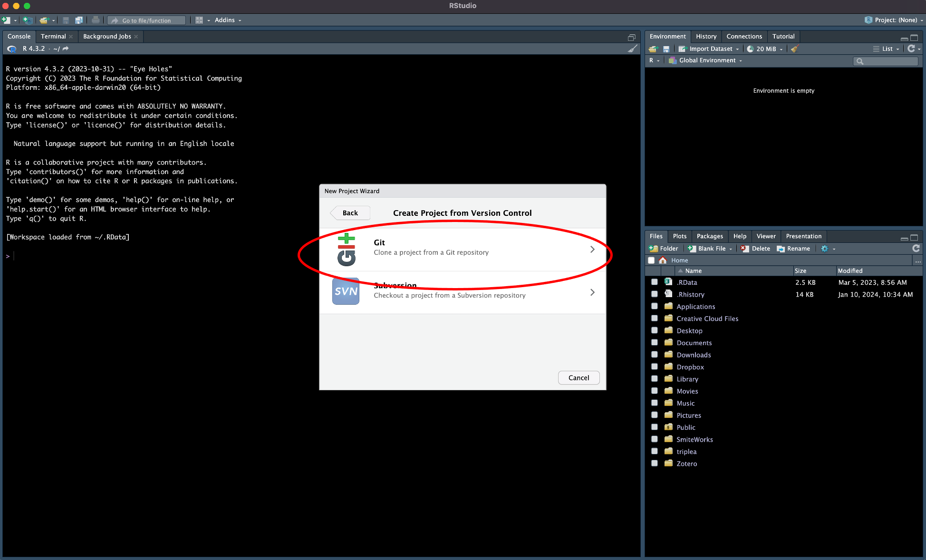The width and height of the screenshot is (926, 560).
Task: Click the Back button in wizard
Action: pos(350,213)
